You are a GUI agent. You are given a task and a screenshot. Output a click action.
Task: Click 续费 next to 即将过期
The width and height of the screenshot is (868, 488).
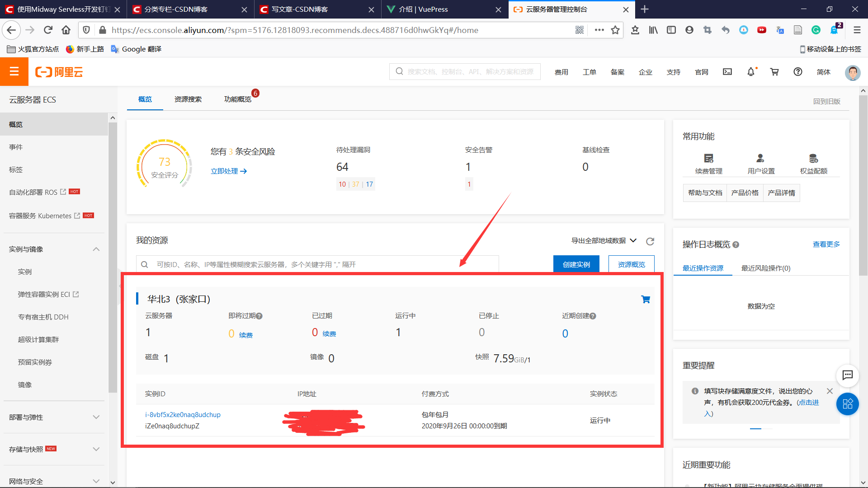pos(246,335)
